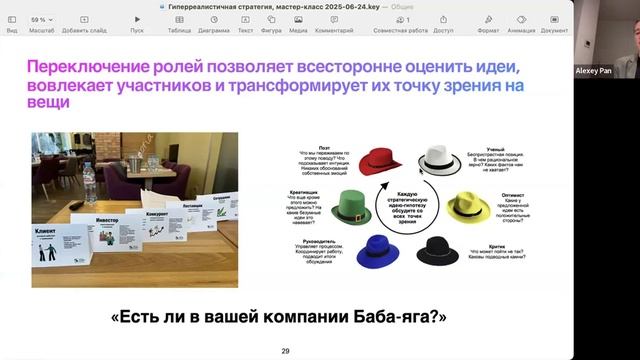Open the Анимация inspector

(x=521, y=20)
